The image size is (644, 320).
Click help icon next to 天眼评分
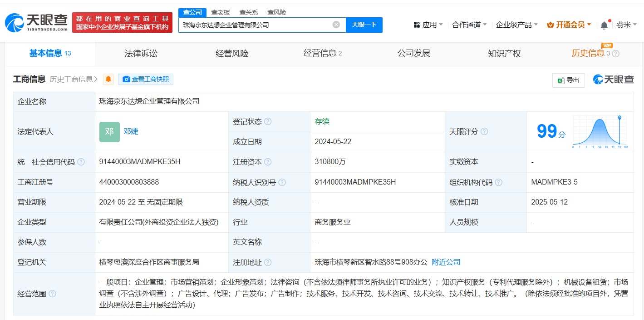point(484,131)
